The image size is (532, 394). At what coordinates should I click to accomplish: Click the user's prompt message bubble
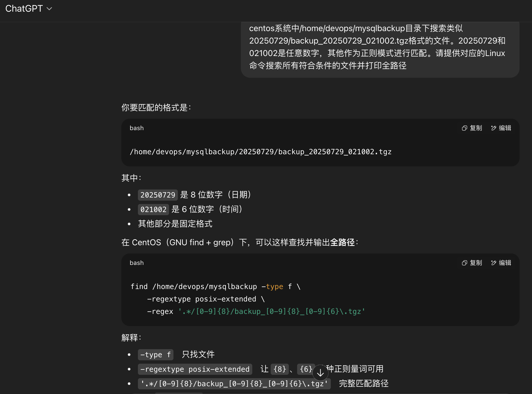(380, 47)
